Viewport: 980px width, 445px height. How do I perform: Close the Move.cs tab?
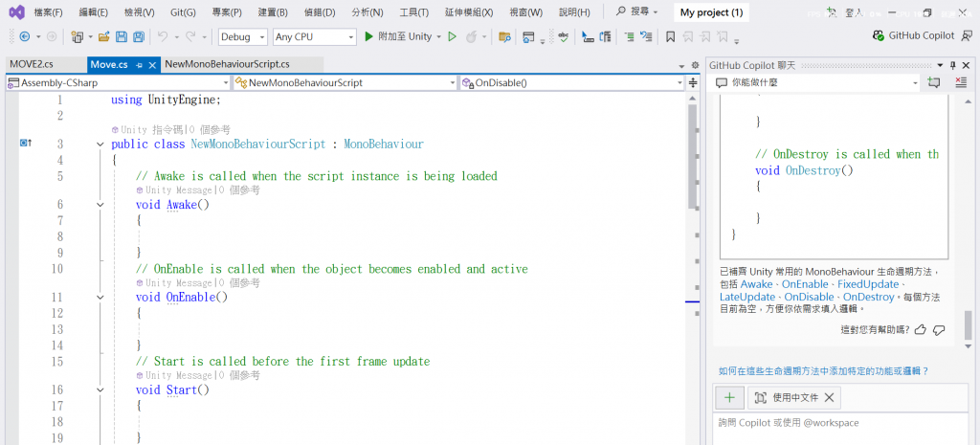[x=152, y=65]
